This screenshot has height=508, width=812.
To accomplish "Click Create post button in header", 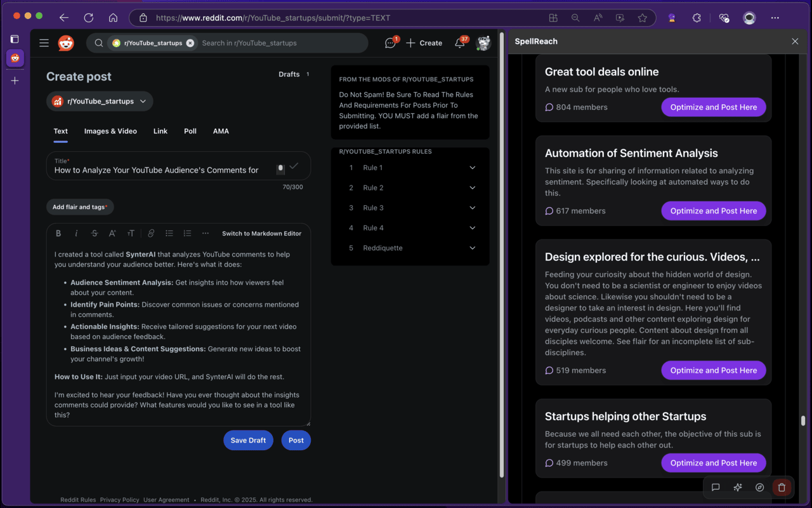I will (x=424, y=43).
